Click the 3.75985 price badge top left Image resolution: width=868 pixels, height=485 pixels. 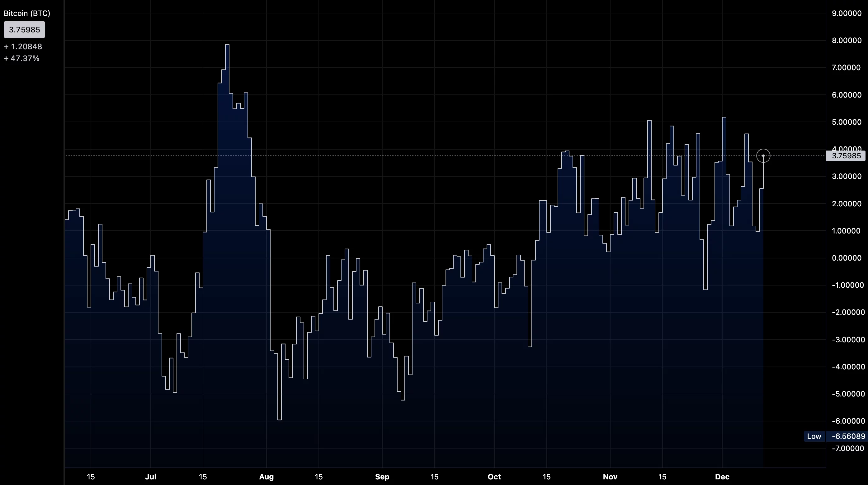coord(24,30)
